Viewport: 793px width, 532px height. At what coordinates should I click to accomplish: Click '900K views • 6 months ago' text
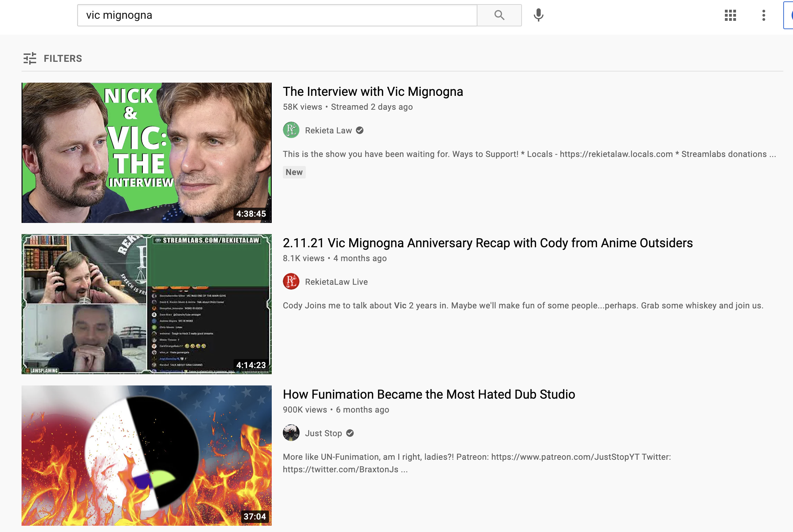pos(336,410)
